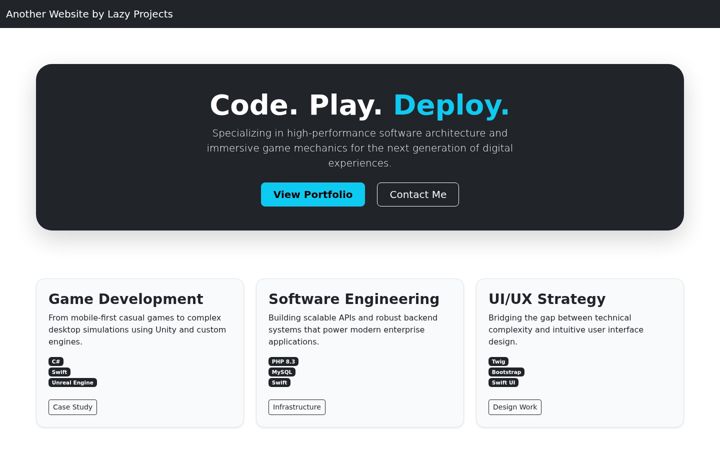Viewport: 720px width, 450px height.
Task: Click the Unreal Engine badge
Action: tap(73, 382)
